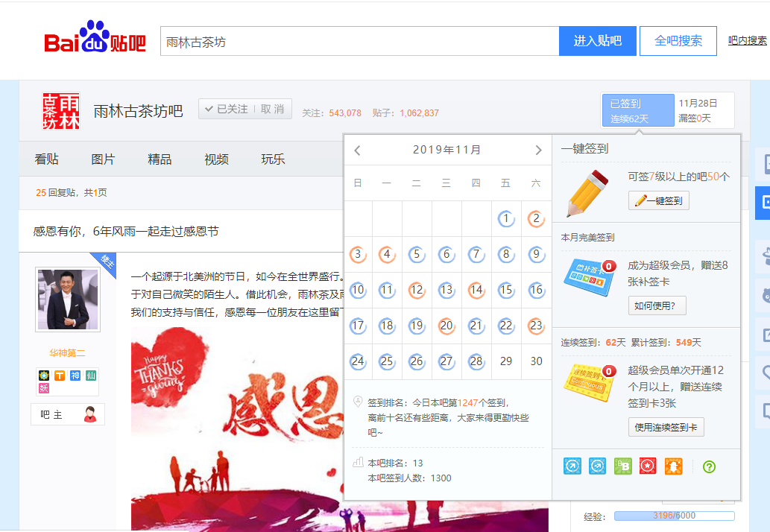The width and height of the screenshot is (770, 532).
Task: Click the follower count 543,078
Action: [345, 113]
